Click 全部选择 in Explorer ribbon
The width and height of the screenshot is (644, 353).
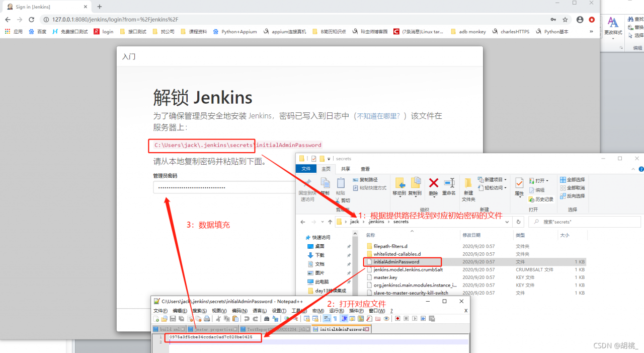point(572,180)
